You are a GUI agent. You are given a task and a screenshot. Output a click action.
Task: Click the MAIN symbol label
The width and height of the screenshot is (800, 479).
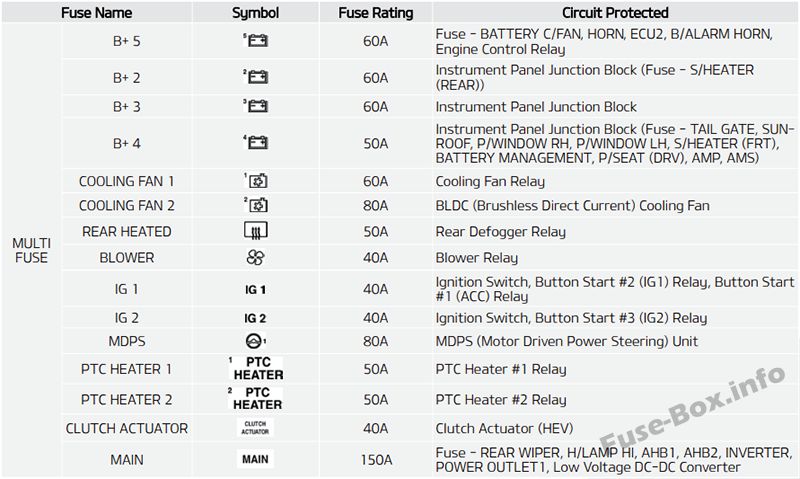click(x=255, y=459)
